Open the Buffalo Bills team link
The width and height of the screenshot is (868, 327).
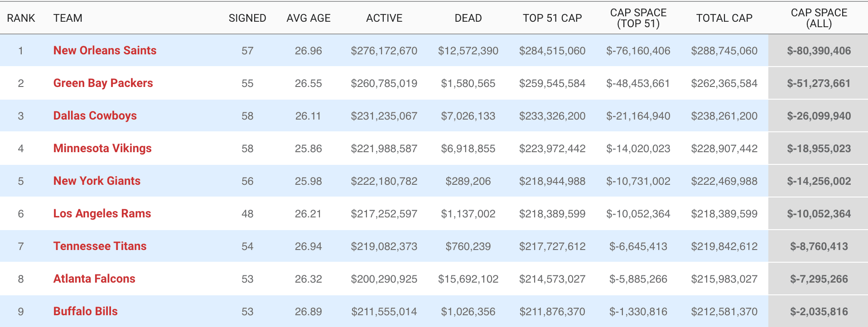tap(85, 311)
